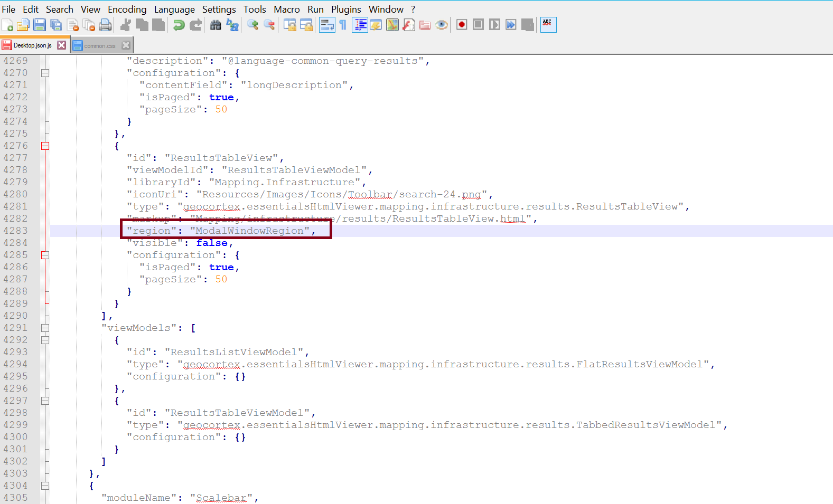Viewport: 833px width, 504px height.
Task: Toggle indent guide toolbar button
Action: pyautogui.click(x=360, y=25)
